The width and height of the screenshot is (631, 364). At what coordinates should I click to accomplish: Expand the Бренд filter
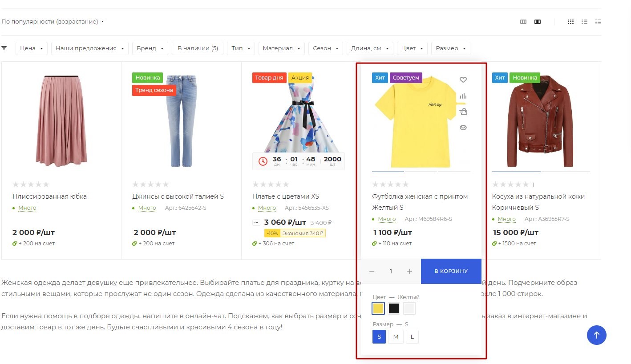150,48
